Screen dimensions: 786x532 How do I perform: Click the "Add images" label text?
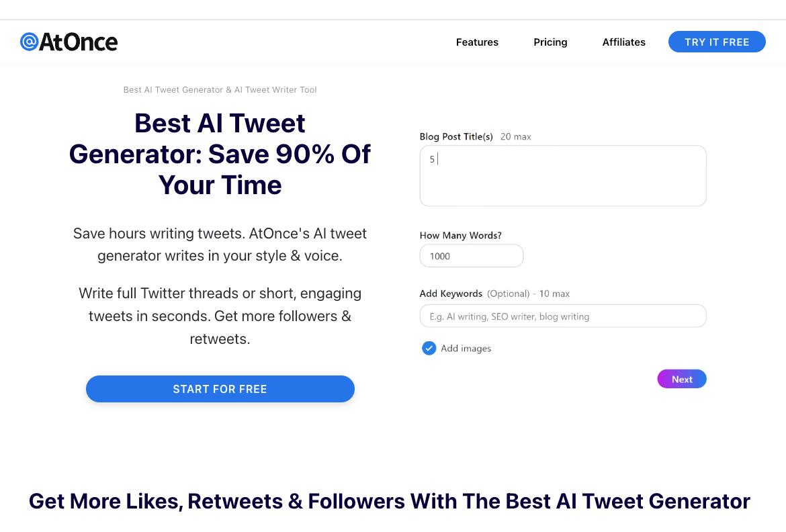466,349
